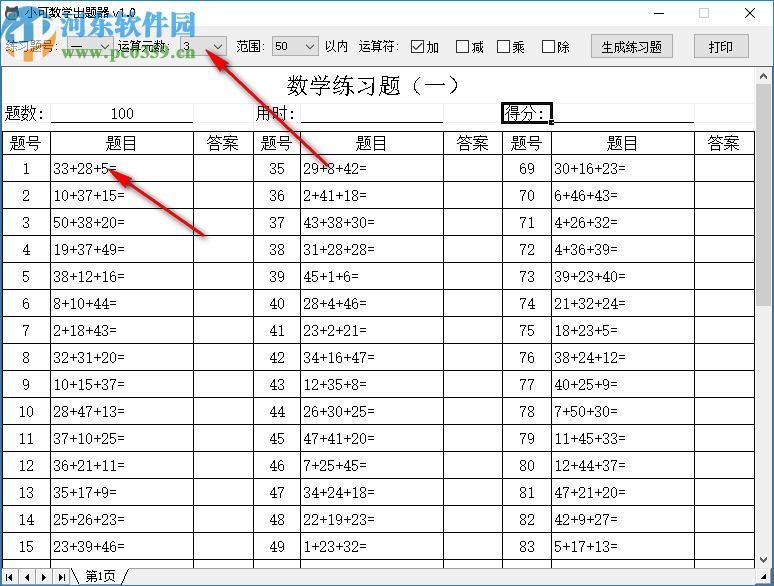Select question cell 6+46+43=
The height and width of the screenshot is (586, 774).
click(623, 195)
